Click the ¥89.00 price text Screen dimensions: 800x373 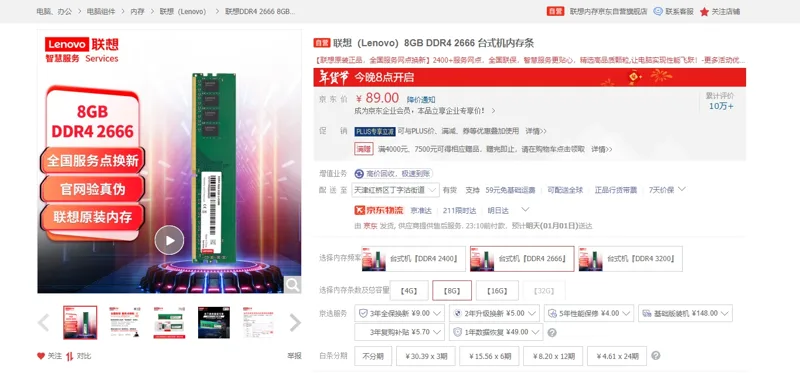point(377,97)
